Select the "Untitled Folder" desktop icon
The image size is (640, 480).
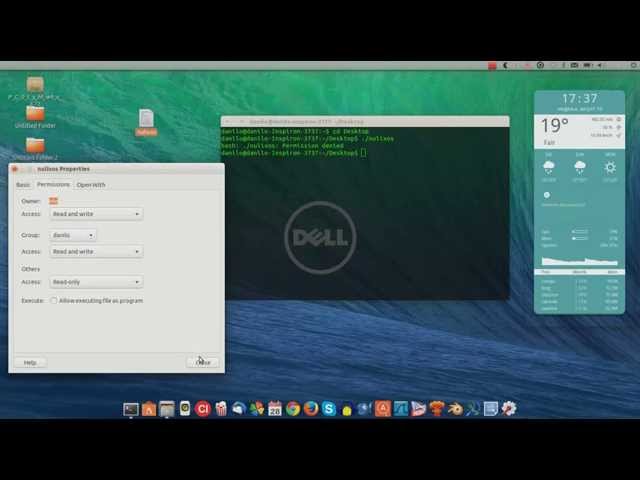point(35,117)
